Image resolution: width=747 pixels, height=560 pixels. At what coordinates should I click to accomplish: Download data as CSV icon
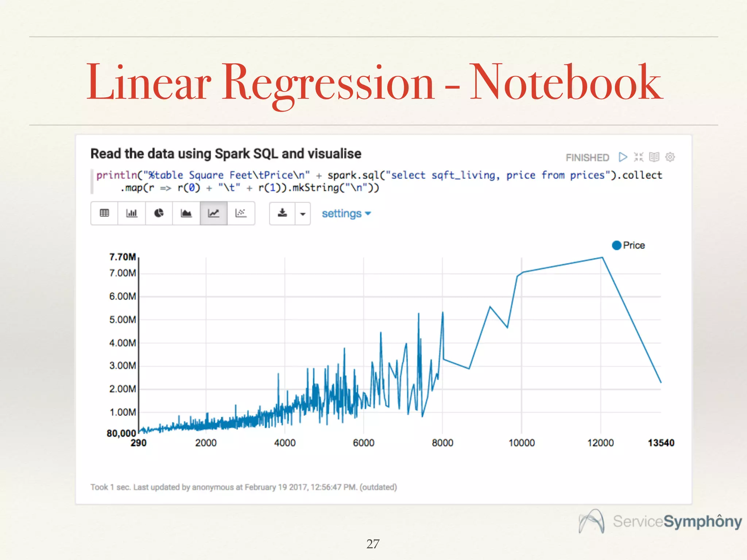tap(282, 213)
